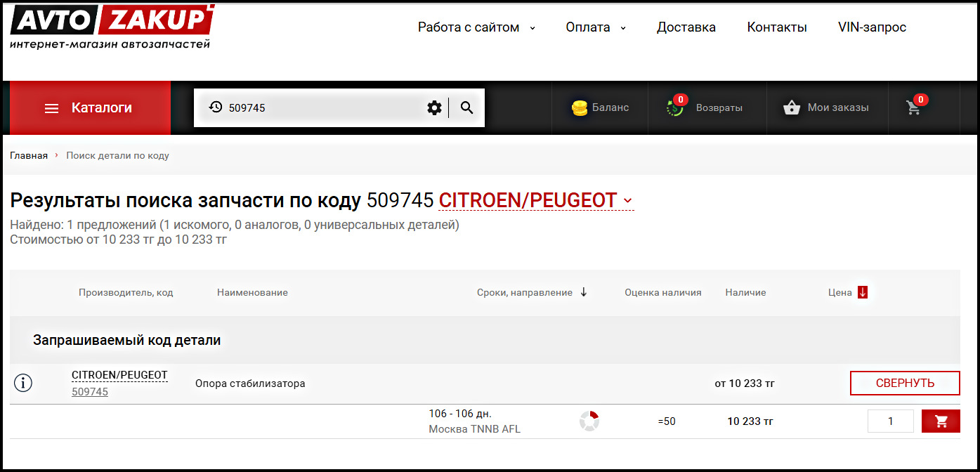Image resolution: width=980 pixels, height=472 pixels.
Task: Click part name Опора стабилизатора
Action: coord(250,383)
